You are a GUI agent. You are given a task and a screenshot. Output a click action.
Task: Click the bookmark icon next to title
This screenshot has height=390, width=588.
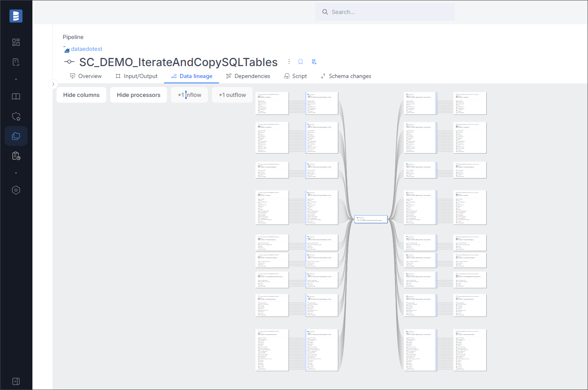(301, 62)
